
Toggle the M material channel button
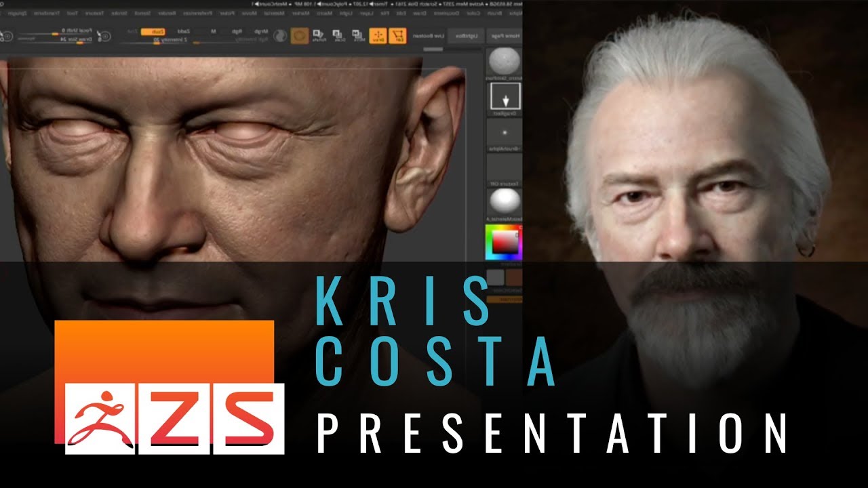[x=213, y=31]
